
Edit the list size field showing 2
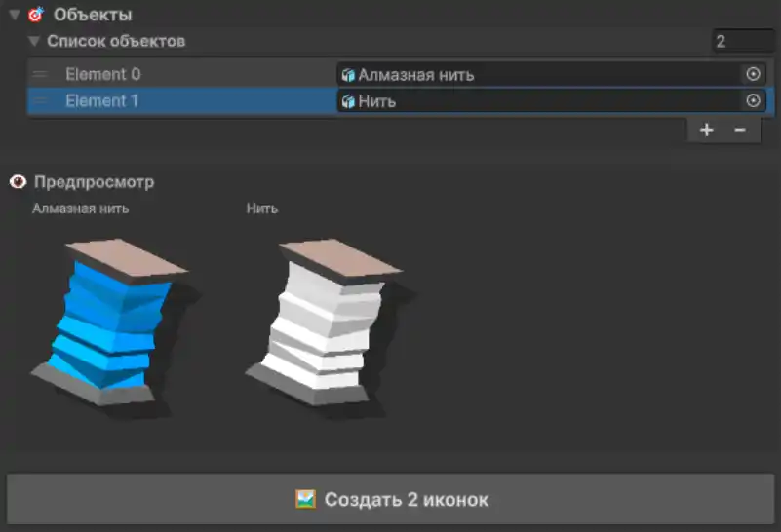click(x=743, y=41)
